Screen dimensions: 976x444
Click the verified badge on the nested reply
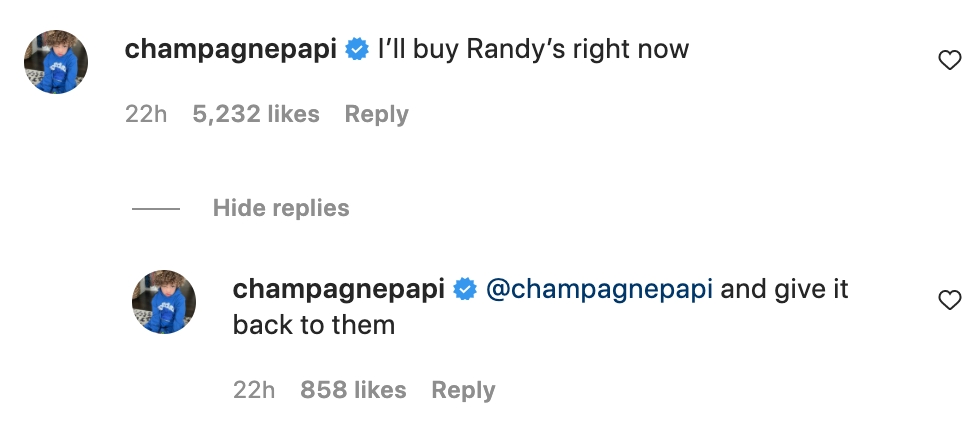point(464,289)
